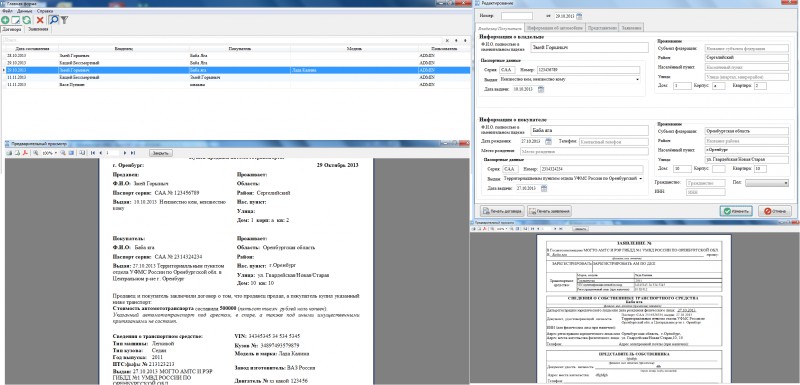Image resolution: width=800 pixels, height=385 pixels.
Task: Click green Изменить button
Action: point(736,211)
